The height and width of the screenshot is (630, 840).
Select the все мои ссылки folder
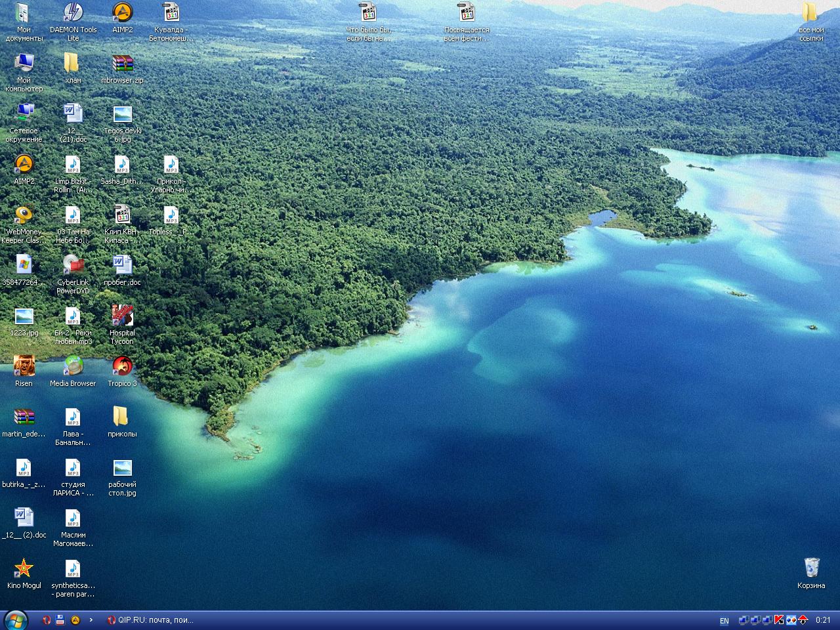[811, 22]
